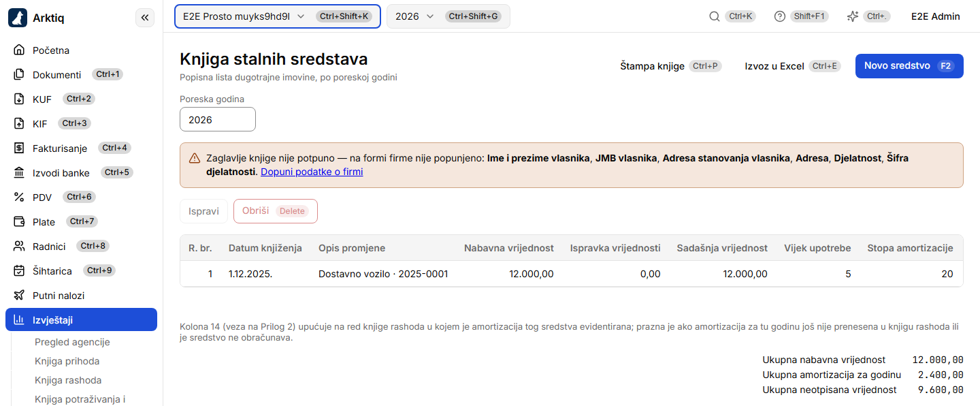The image size is (980, 406).
Task: Click the Šihtarica calendar icon
Action: (x=19, y=271)
